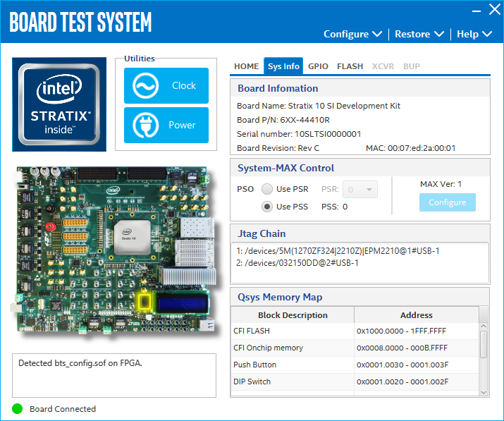Open the PSR value dropdown
This screenshot has height=421, width=504.
click(x=361, y=189)
